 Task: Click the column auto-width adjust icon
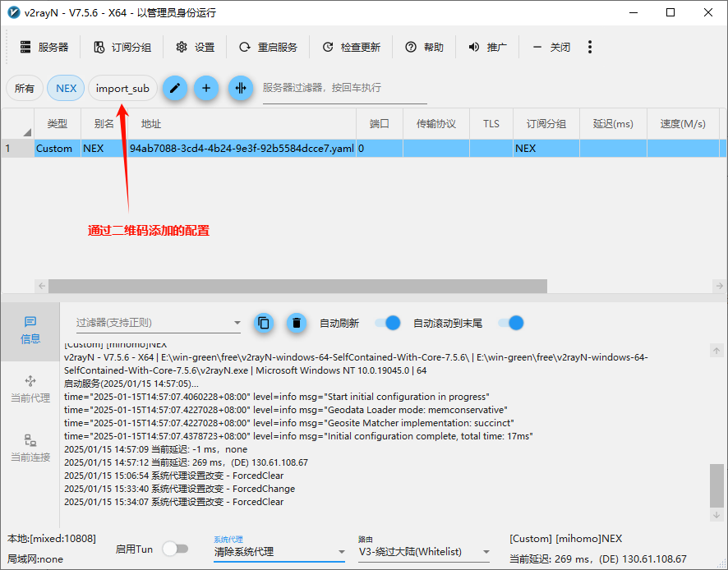(x=240, y=88)
